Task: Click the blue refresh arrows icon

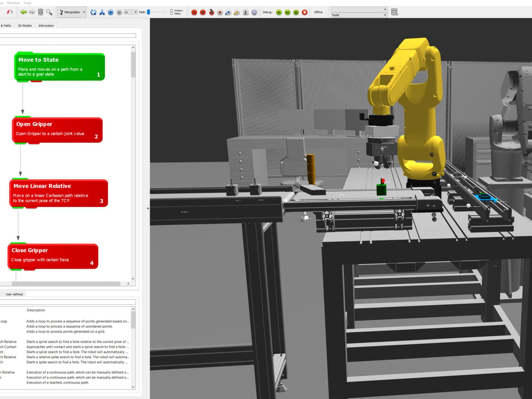Action: click(x=93, y=12)
